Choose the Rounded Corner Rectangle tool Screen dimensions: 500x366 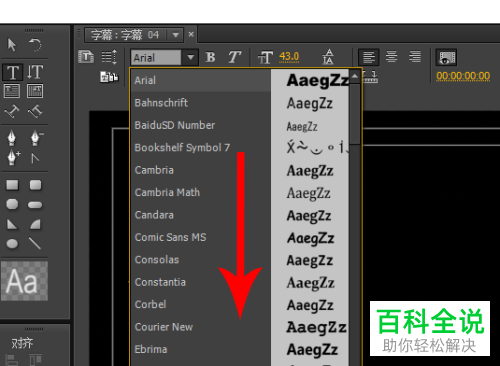(35, 185)
